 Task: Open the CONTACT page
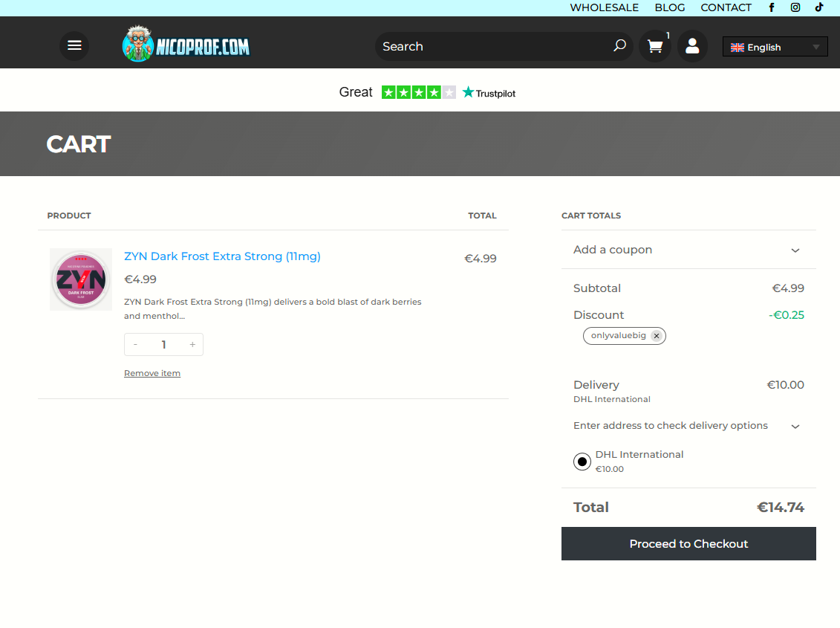click(x=726, y=7)
